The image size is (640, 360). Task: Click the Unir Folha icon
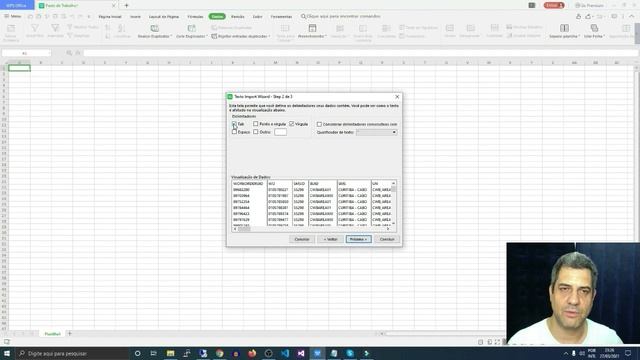594,28
